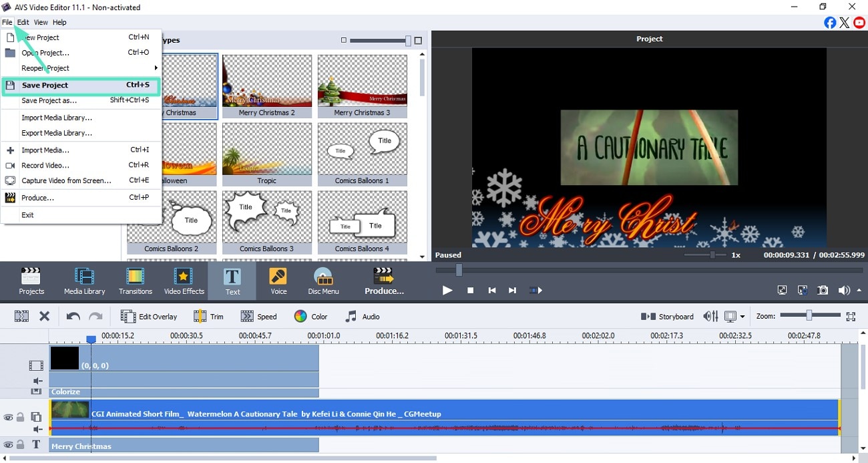Select the Tropic text preset
Viewport: 868px width, 463px height.
click(x=267, y=154)
